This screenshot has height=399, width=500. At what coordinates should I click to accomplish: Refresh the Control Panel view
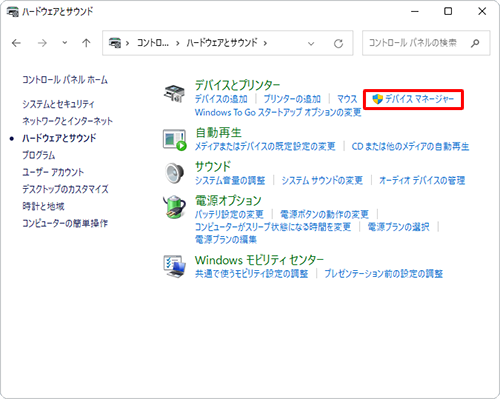pyautogui.click(x=338, y=43)
